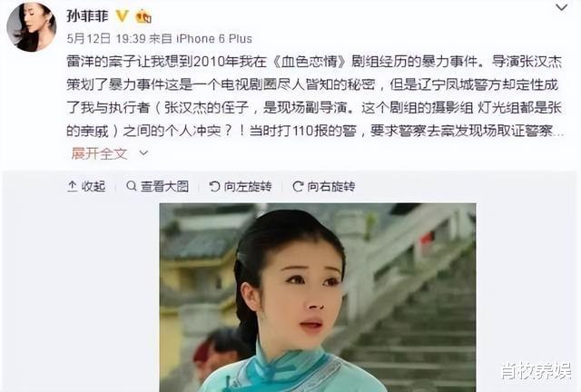The height and width of the screenshot is (392, 581).
Task: Rotate image left with 向左旋转
Action: point(248,186)
